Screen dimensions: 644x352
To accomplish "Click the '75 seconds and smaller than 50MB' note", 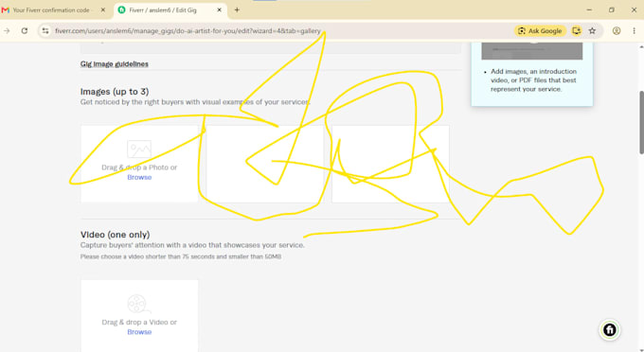I will click(x=181, y=256).
